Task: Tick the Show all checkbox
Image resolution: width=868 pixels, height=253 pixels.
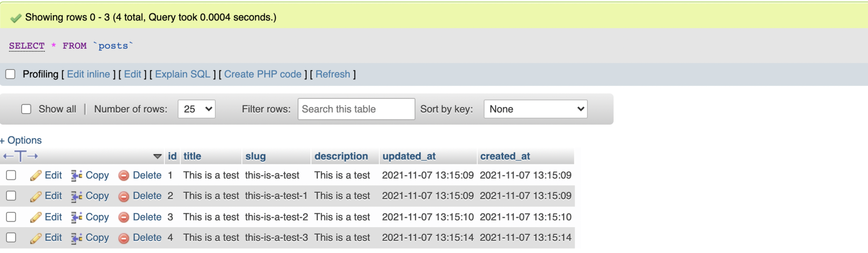Action: [x=26, y=109]
